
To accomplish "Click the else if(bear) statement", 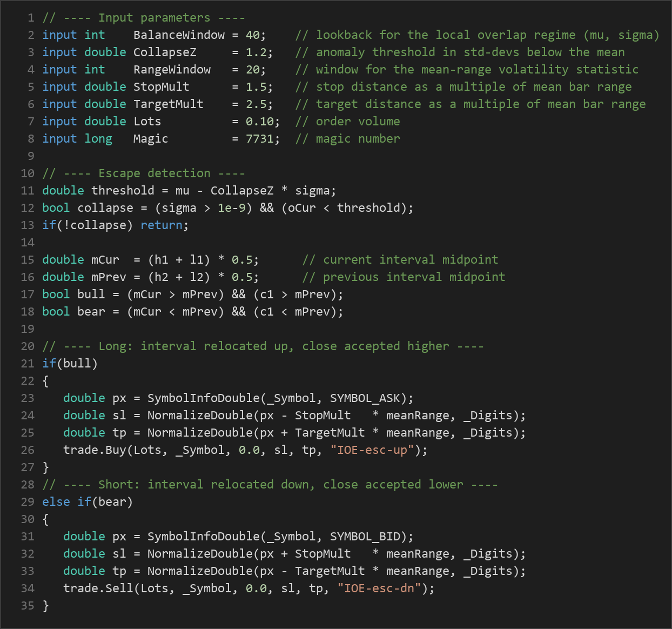I will point(88,502).
